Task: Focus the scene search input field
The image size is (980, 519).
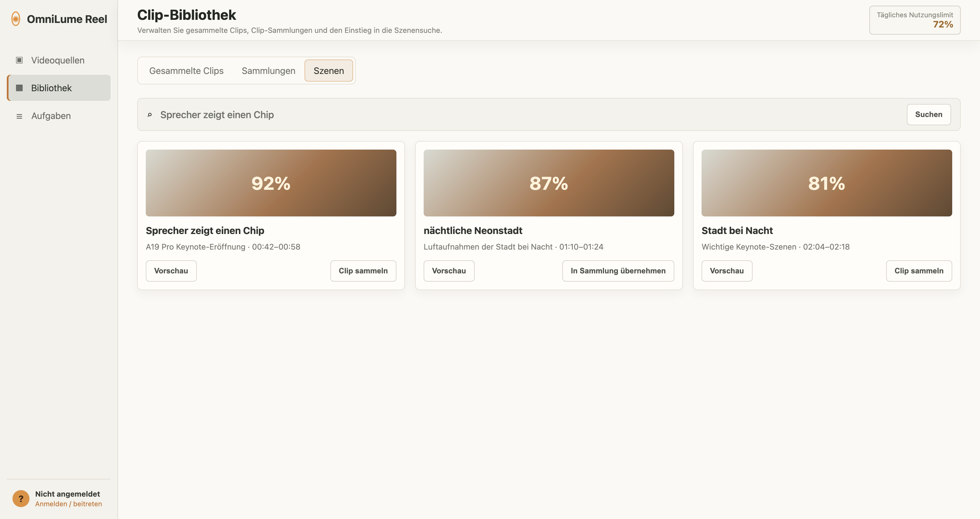Action: click(x=529, y=115)
